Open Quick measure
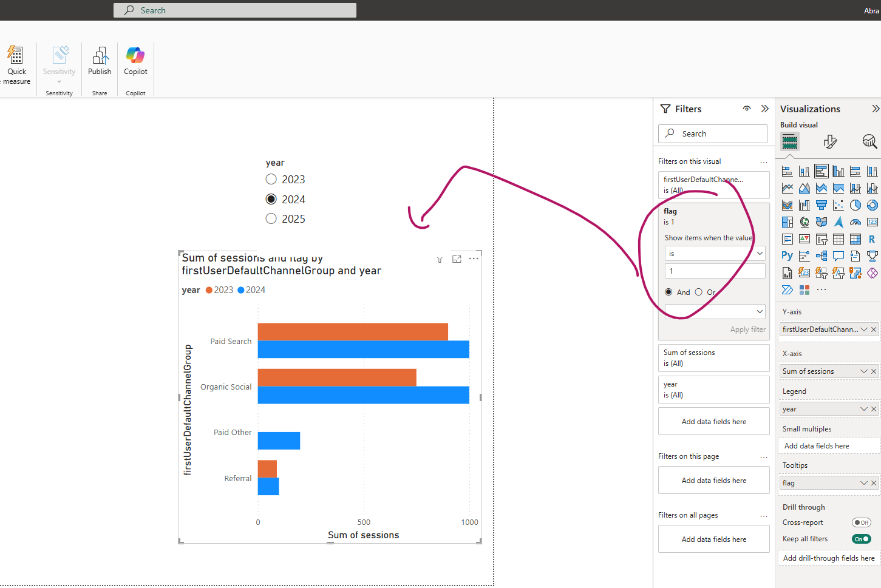 click(x=16, y=66)
